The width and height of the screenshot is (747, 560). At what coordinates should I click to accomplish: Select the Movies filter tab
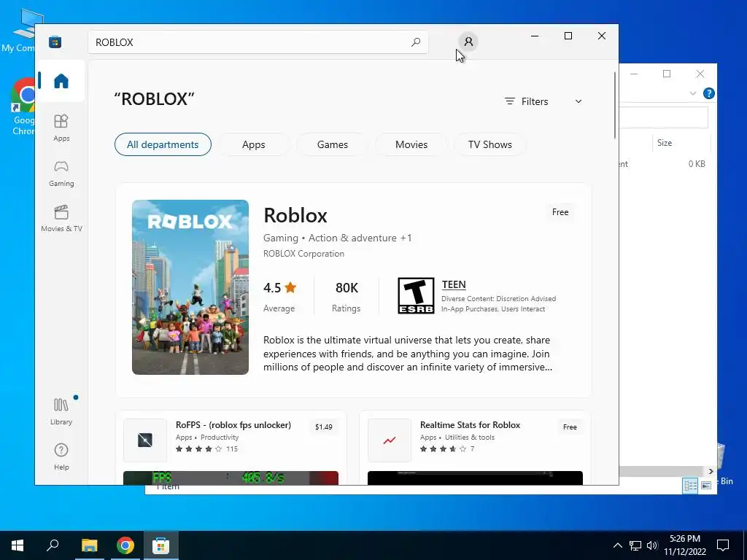[x=411, y=144]
